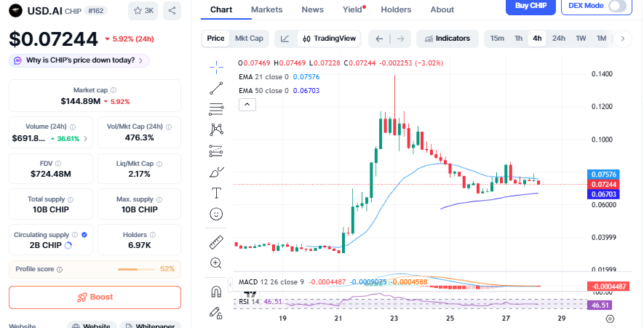Open the brush drawing tool
644x328 pixels.
(x=216, y=172)
